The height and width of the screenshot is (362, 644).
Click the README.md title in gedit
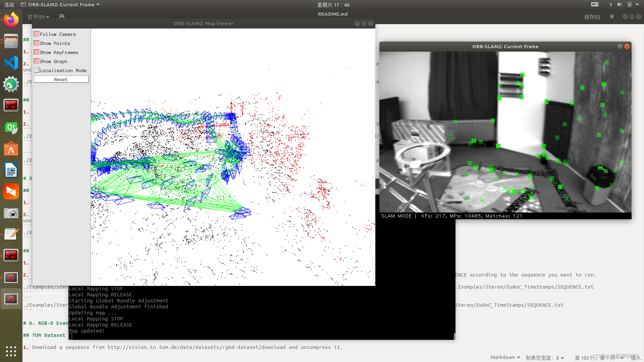(333, 14)
